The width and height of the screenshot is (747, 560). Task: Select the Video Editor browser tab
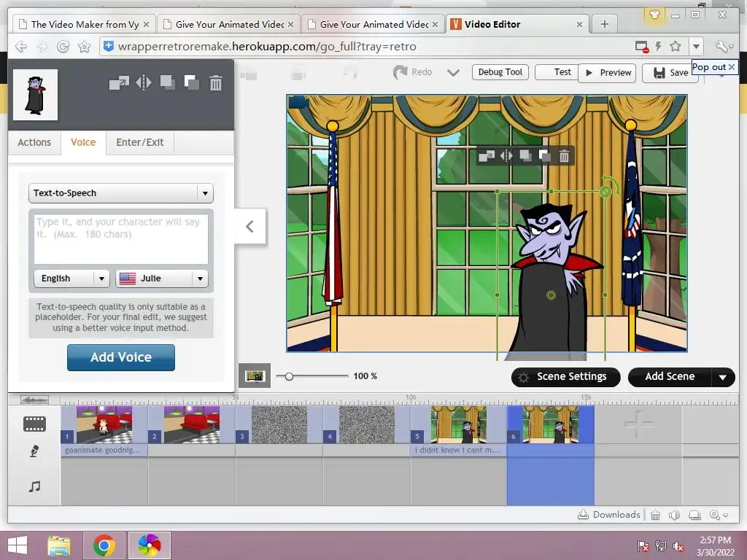click(x=517, y=24)
